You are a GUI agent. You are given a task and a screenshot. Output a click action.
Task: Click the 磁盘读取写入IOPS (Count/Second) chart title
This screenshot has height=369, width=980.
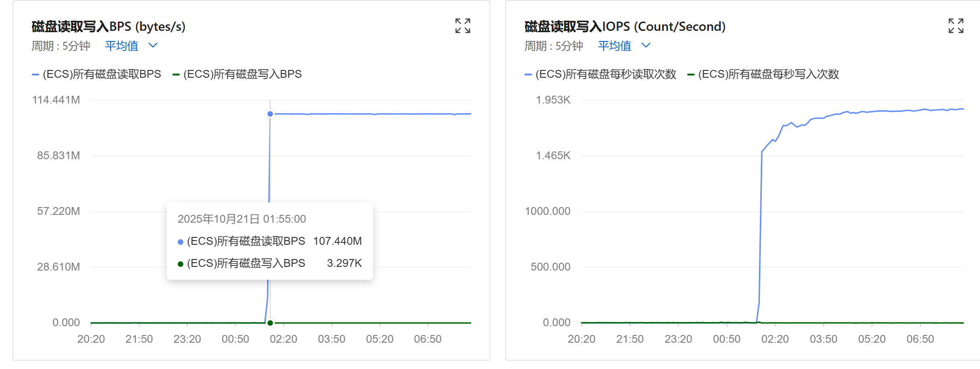(x=624, y=27)
